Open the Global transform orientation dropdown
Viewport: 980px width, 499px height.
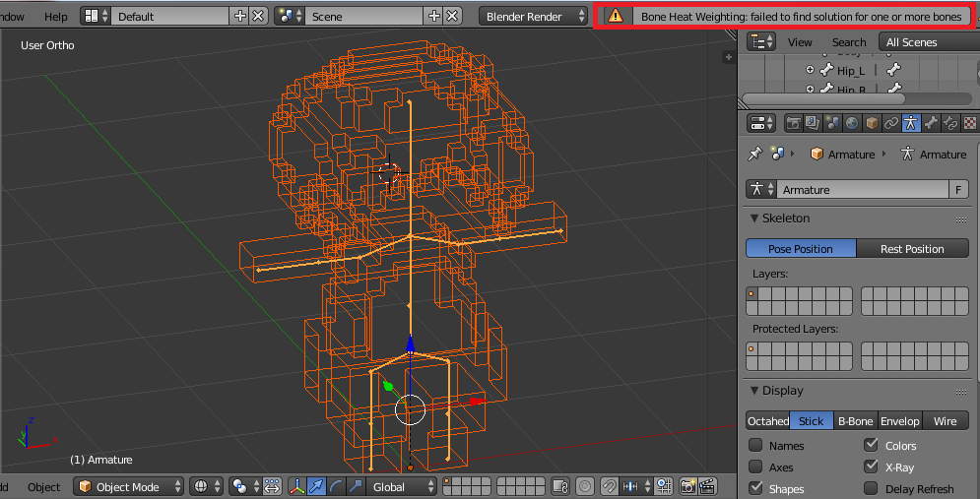(x=401, y=486)
